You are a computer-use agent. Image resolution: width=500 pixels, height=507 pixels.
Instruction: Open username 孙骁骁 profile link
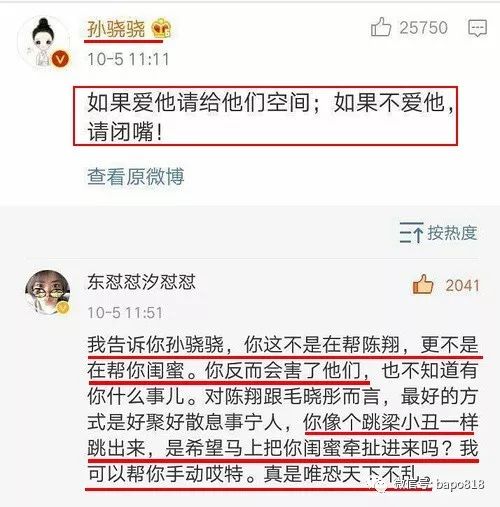(x=116, y=29)
